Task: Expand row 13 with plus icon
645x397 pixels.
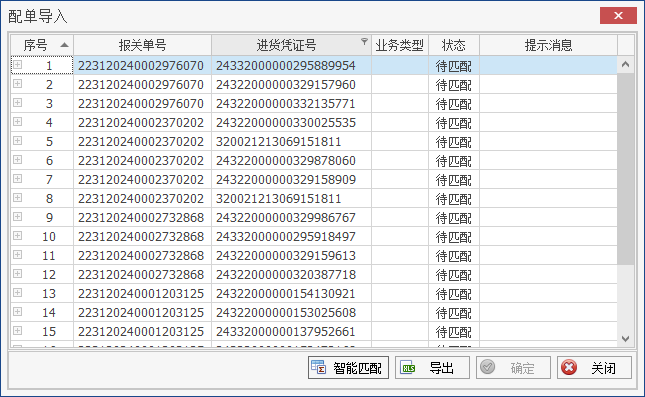Action: point(17,293)
